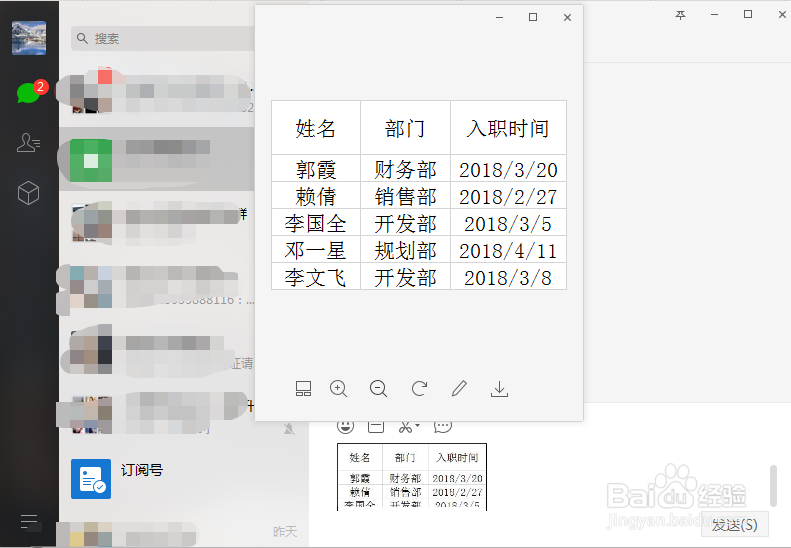Image resolution: width=791 pixels, height=548 pixels.
Task: Click the 2018/3/20 date cell
Action: pos(508,169)
